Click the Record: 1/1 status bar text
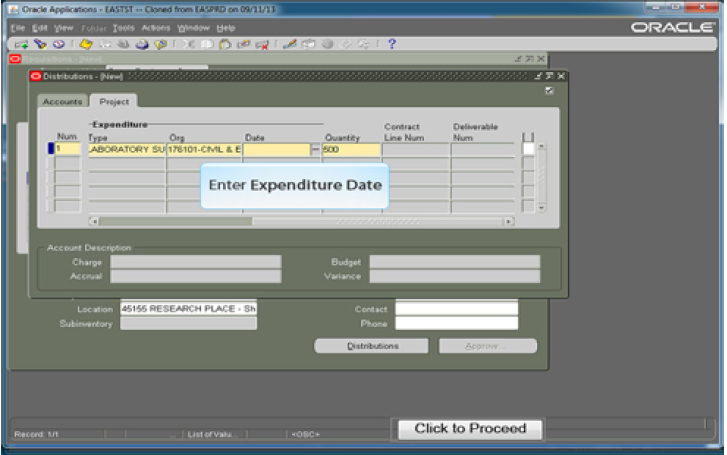This screenshot has height=455, width=727. (37, 435)
